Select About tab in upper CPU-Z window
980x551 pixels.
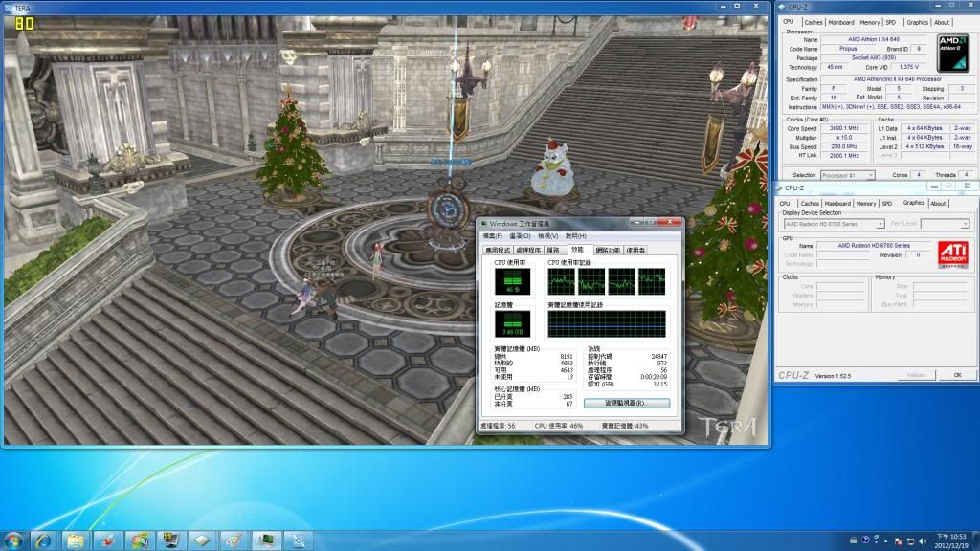coord(942,23)
